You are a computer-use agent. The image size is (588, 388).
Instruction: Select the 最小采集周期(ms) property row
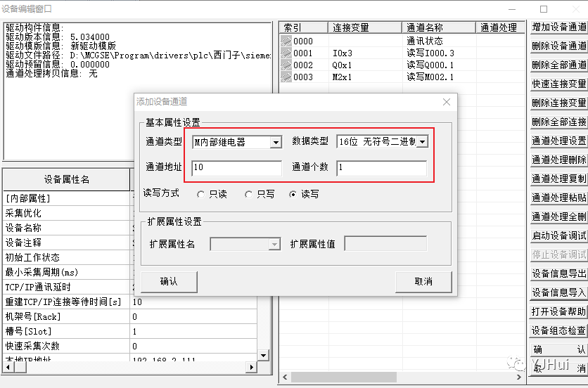[67, 272]
